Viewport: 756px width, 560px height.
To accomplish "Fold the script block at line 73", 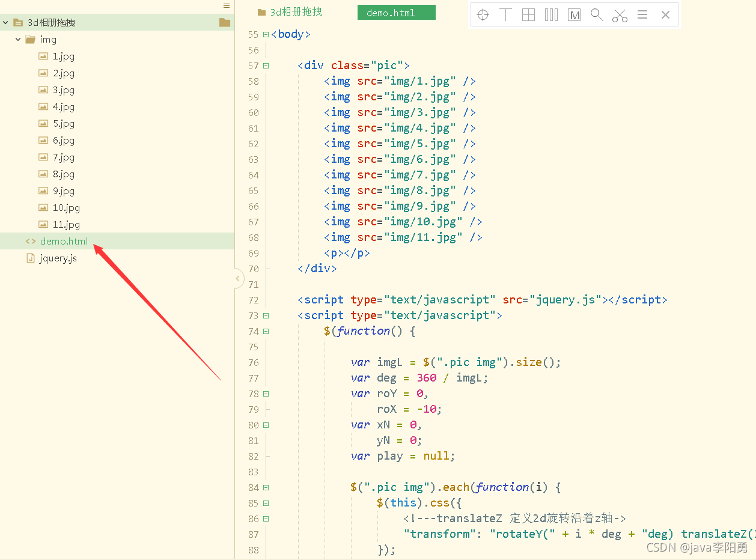I will tap(266, 316).
